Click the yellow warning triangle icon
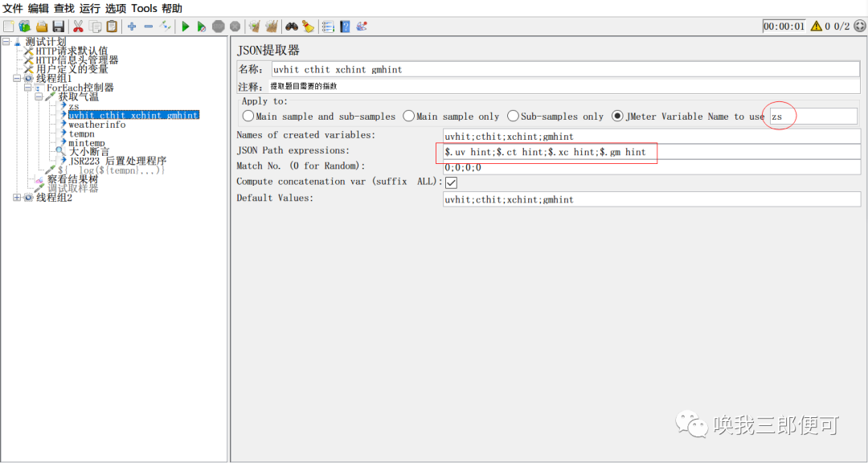The image size is (868, 463). [x=816, y=26]
